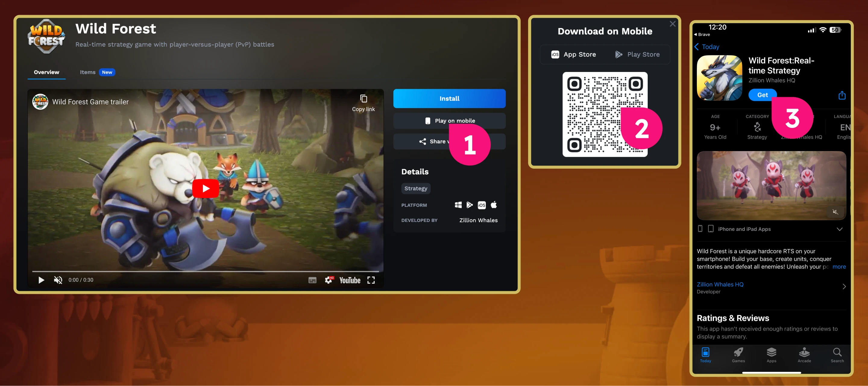Screen dimensions: 868x386
Task: Tap the App Store share icon
Action: coord(842,95)
